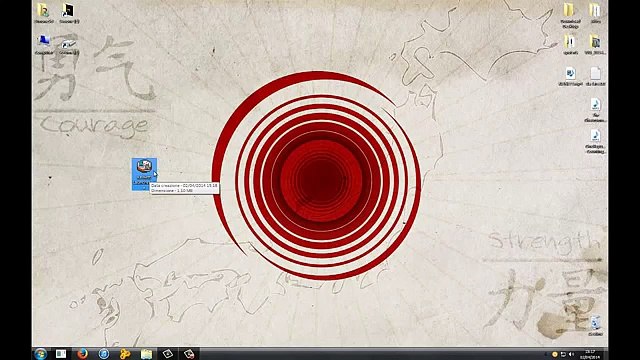Open the dark taskbar icon with white diamond

168,353
